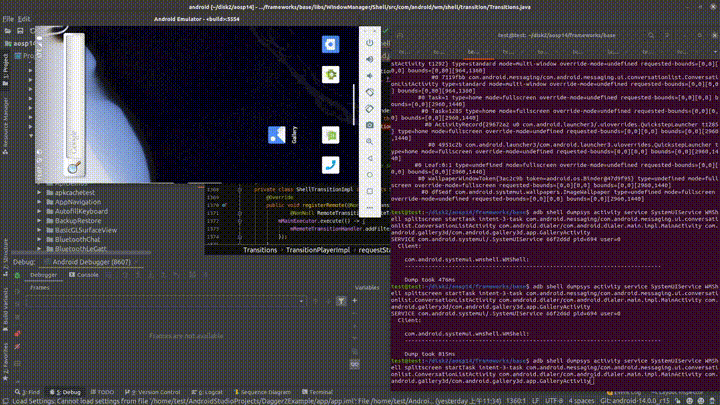Open the Version Control tool window

pos(153,392)
